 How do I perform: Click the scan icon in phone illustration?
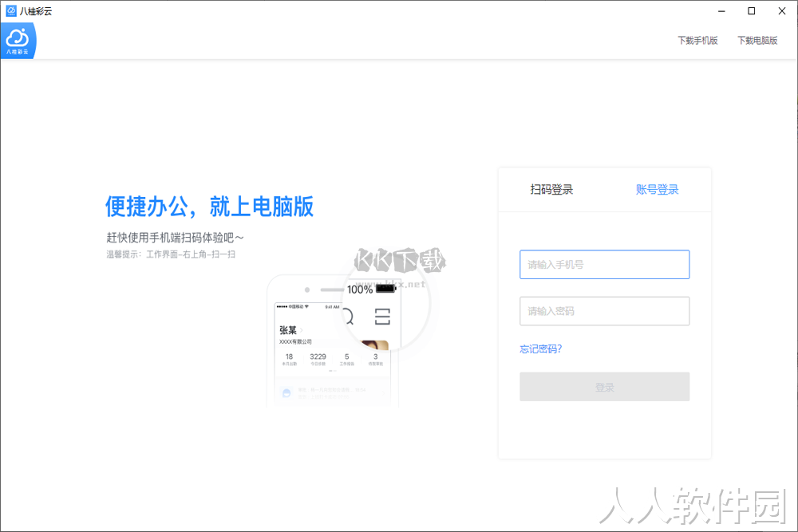pos(382,317)
